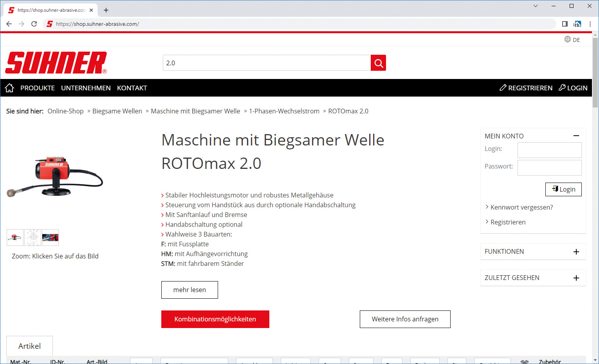Select the third product thumbnail photo
The image size is (599, 364).
pyautogui.click(x=50, y=237)
